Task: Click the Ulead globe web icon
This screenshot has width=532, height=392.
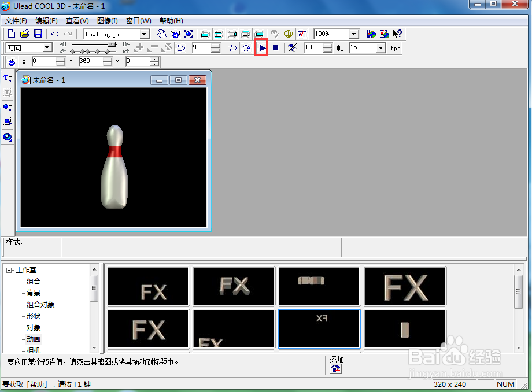Action: coord(371,34)
